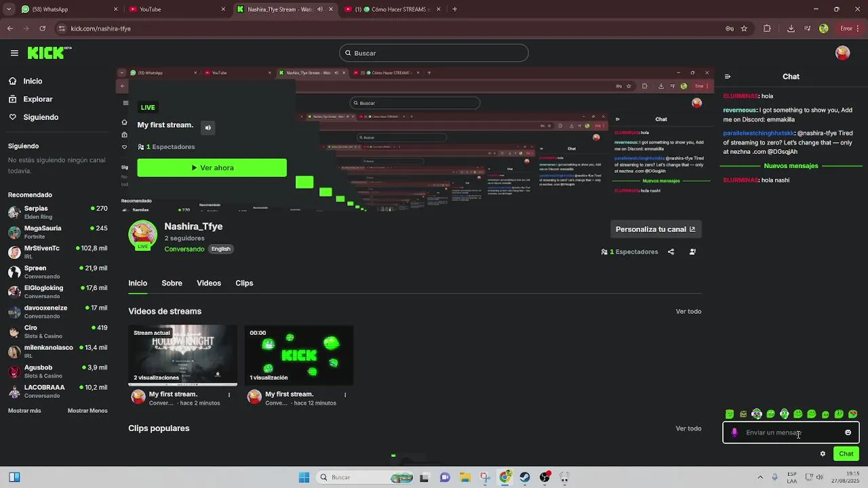Image resolution: width=868 pixels, height=488 pixels.
Task: Open File Explorer from the taskbar
Action: 465,477
